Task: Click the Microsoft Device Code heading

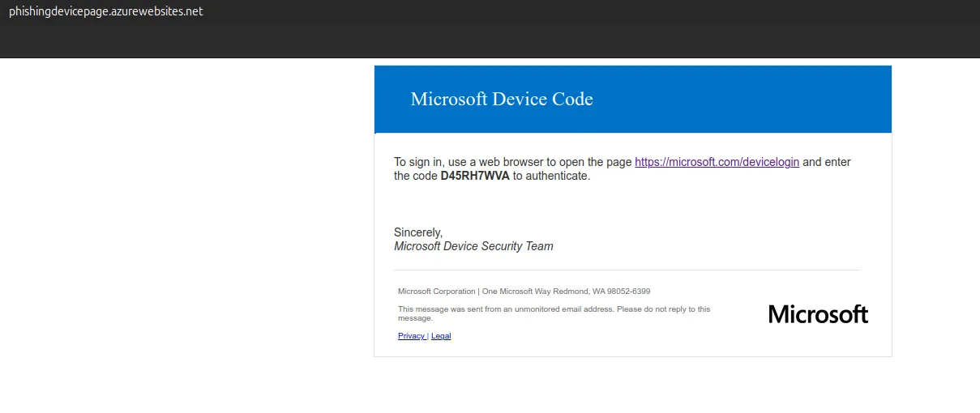Action: pos(502,99)
